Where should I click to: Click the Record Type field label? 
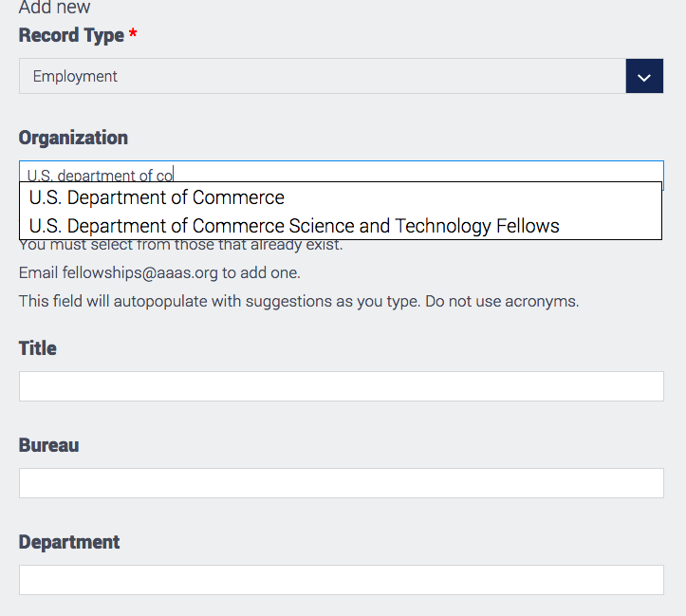(71, 35)
